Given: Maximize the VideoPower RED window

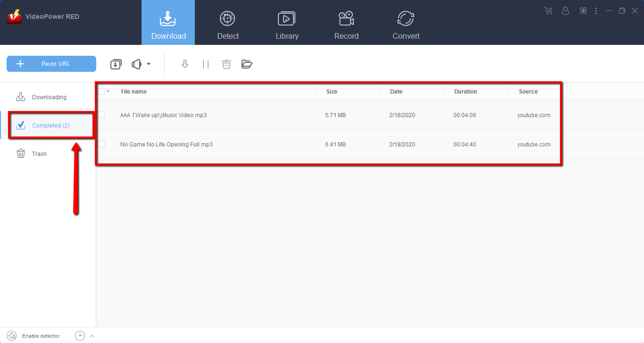Looking at the screenshot, I should coord(622,10).
